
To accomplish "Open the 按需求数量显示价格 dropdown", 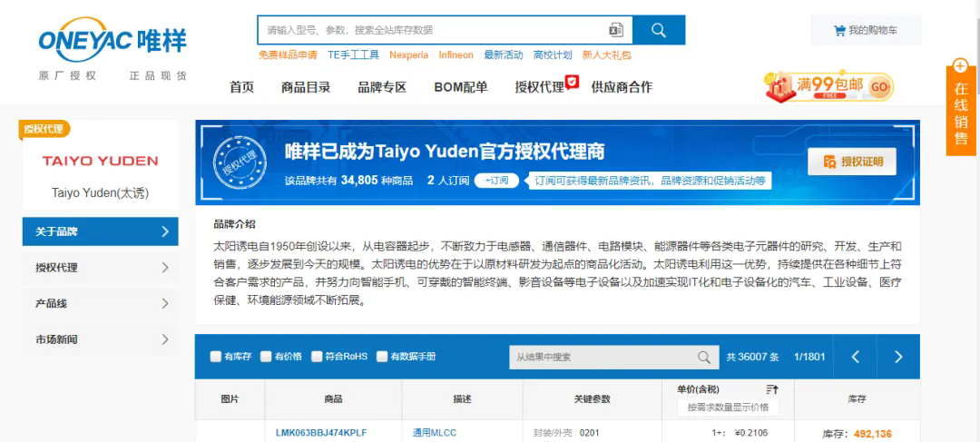I will pos(728,408).
